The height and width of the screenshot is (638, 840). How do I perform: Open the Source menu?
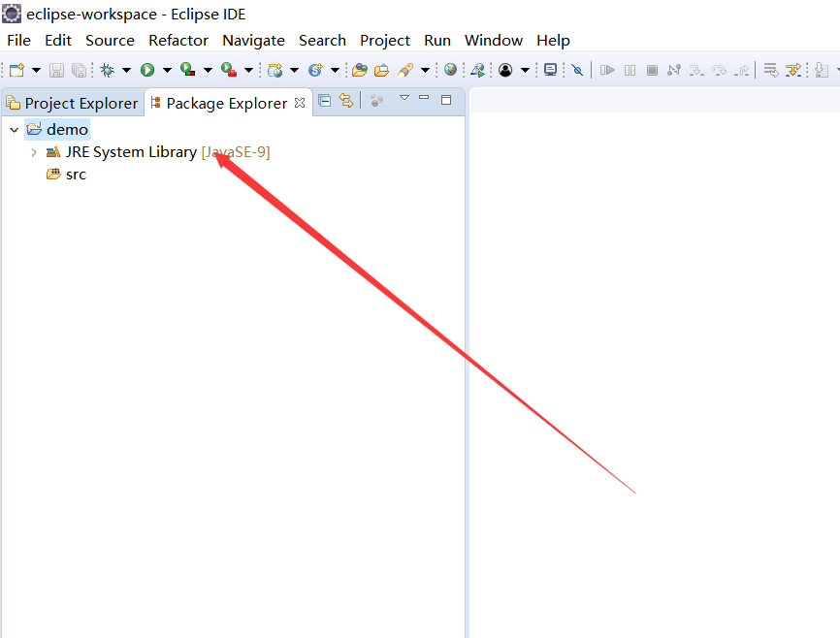[x=110, y=40]
